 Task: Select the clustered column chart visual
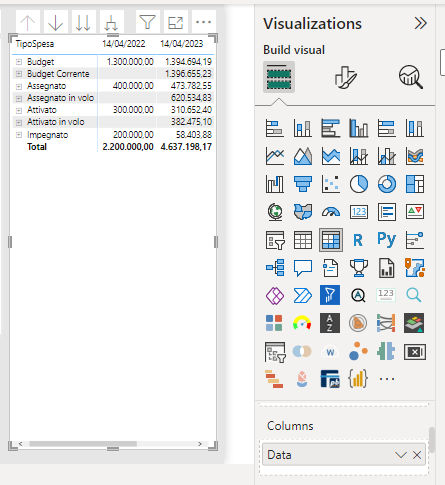click(x=359, y=128)
